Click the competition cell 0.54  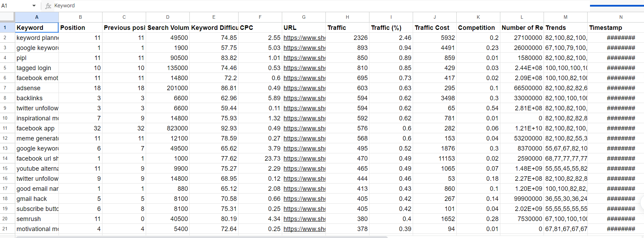click(478, 108)
